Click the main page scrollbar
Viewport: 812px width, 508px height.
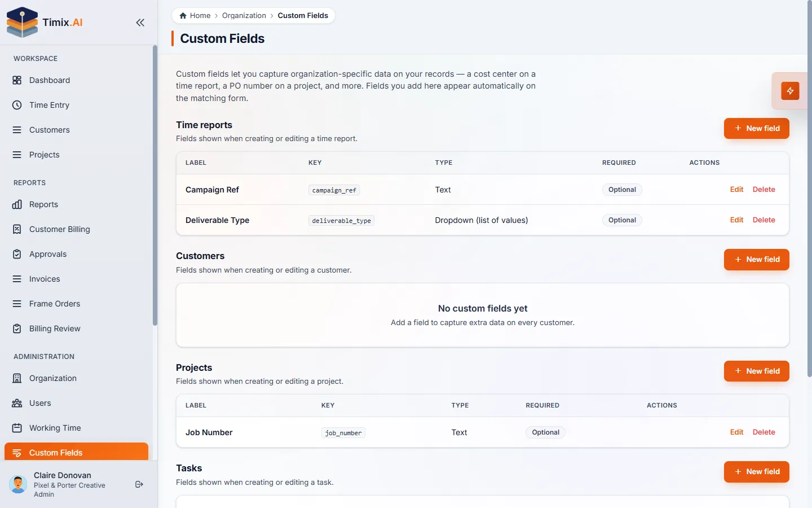(810, 189)
